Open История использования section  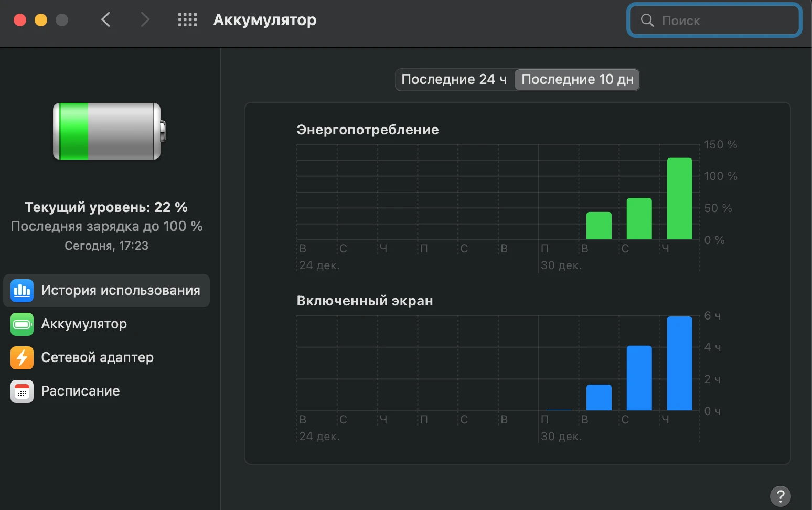tap(120, 290)
